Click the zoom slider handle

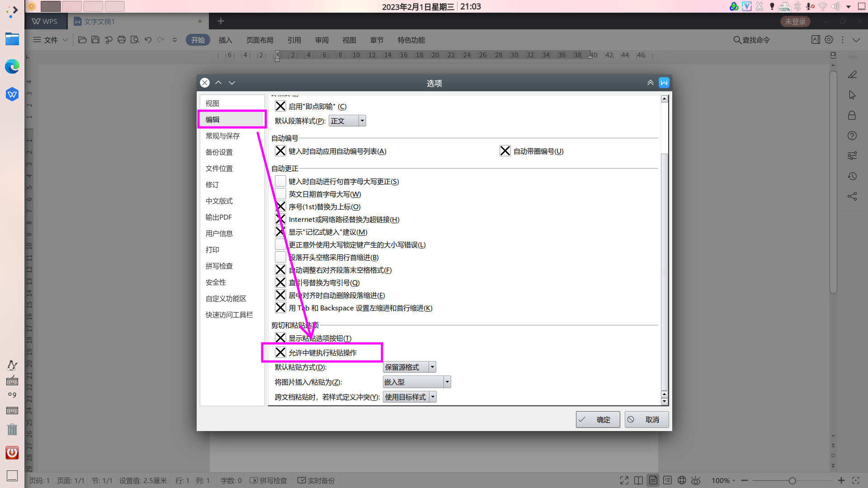tap(792, 480)
